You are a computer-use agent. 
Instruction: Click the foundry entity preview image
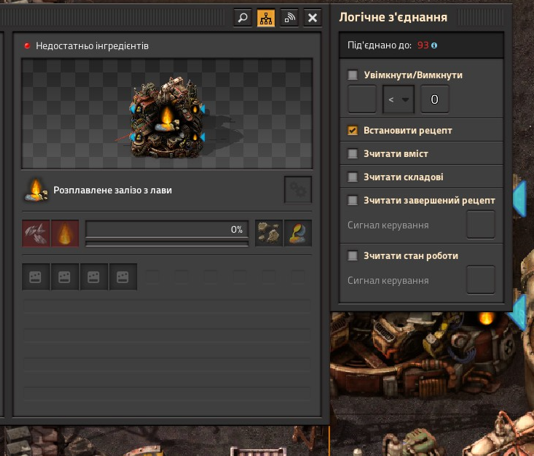[x=167, y=114]
